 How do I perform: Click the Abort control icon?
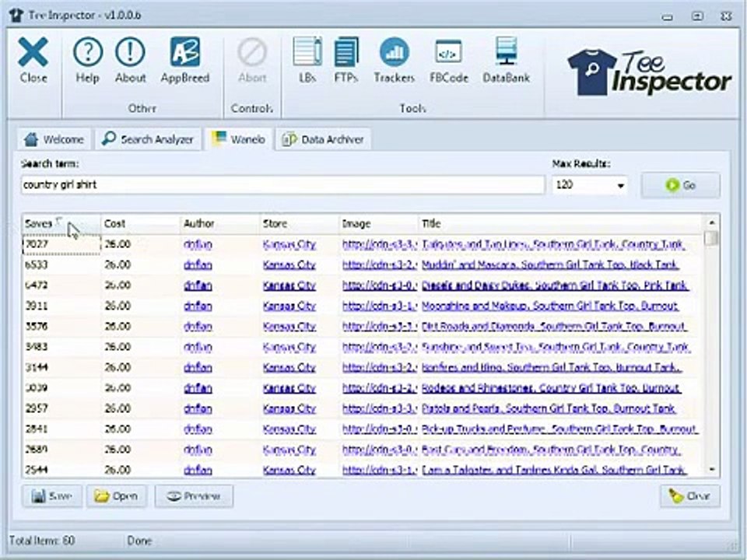pos(252,61)
